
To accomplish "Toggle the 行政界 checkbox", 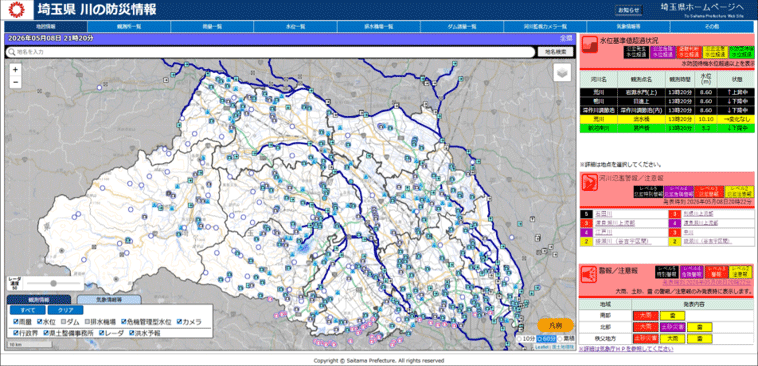I will pos(15,333).
